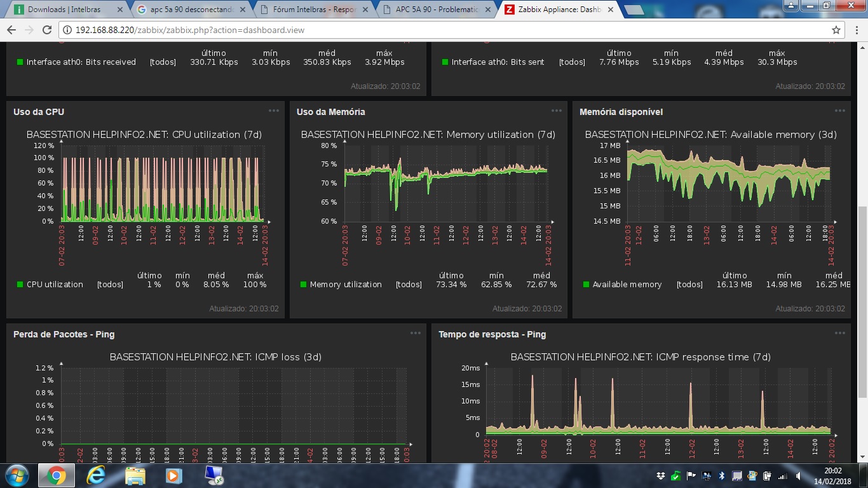Click the Memory utilization legend label

pyautogui.click(x=346, y=285)
